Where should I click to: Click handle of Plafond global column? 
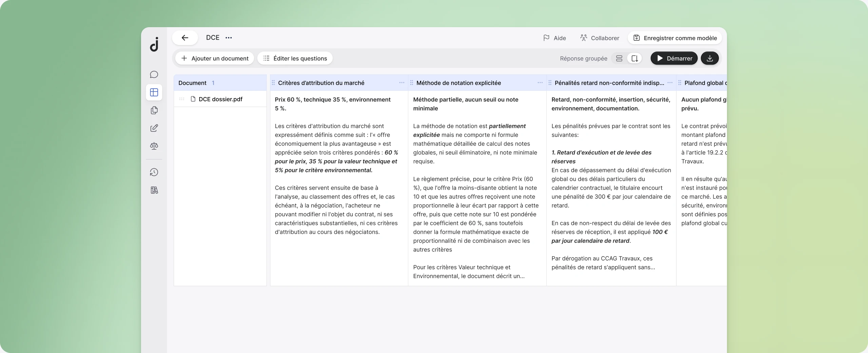tap(680, 83)
